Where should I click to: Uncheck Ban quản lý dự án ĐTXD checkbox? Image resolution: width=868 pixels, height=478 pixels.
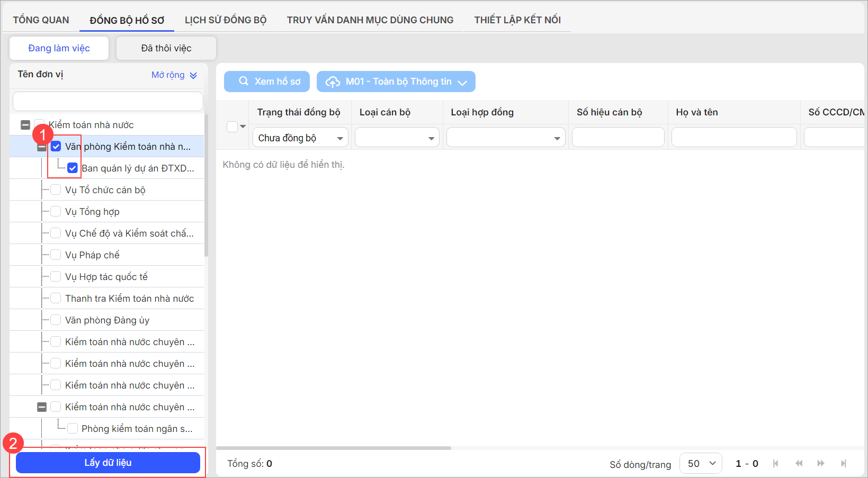73,168
